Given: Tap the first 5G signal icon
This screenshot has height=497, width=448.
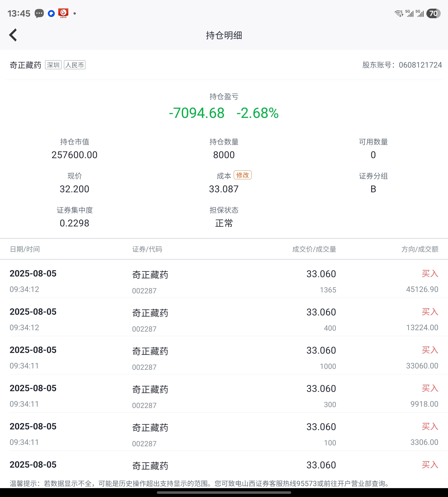Looking at the screenshot, I should tap(409, 13).
